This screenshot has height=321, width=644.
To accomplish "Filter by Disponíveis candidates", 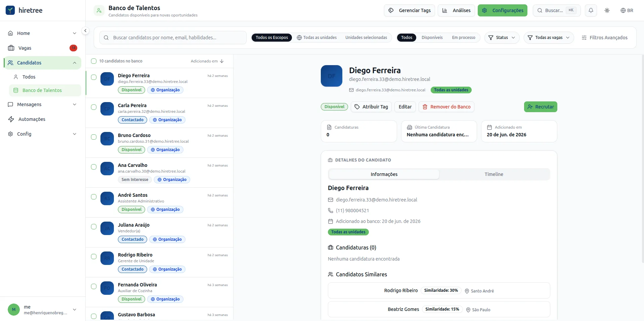I will point(432,38).
